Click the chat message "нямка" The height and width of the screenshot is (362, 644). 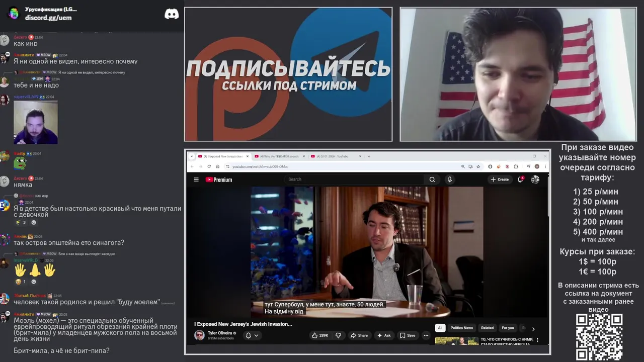pyautogui.click(x=23, y=185)
